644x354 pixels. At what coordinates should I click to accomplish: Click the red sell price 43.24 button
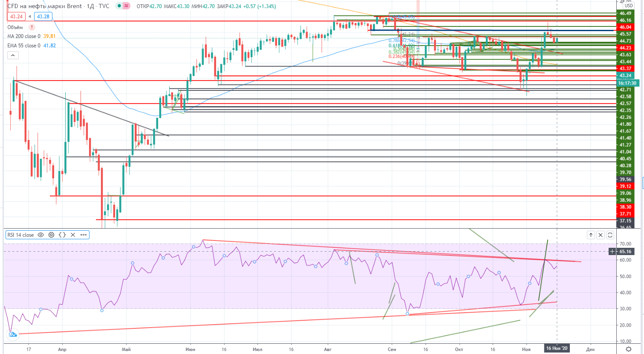pyautogui.click(x=16, y=17)
